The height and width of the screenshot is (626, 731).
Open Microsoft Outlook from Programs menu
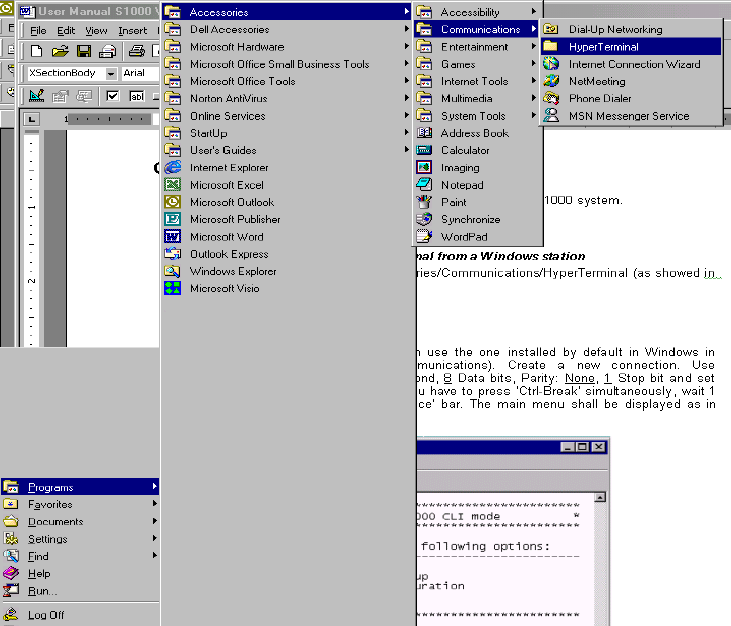pos(288,202)
